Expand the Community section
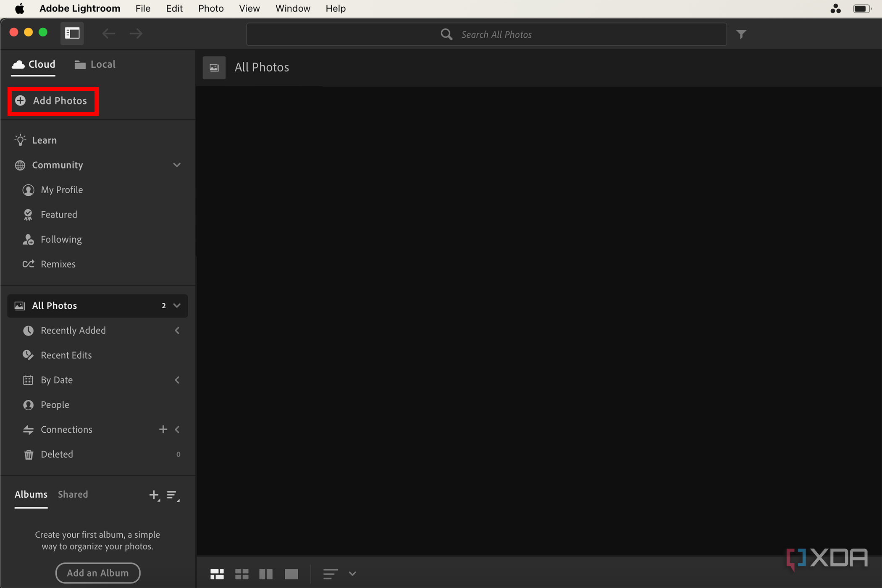 (x=176, y=165)
